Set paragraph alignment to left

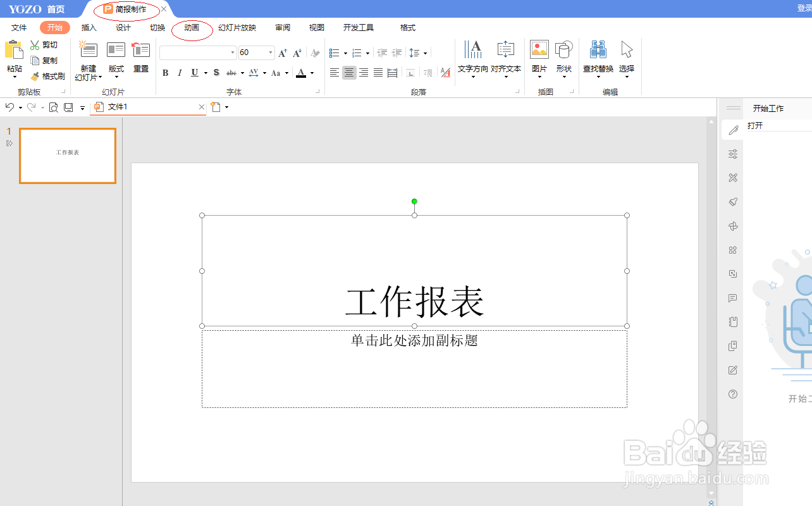(x=335, y=73)
